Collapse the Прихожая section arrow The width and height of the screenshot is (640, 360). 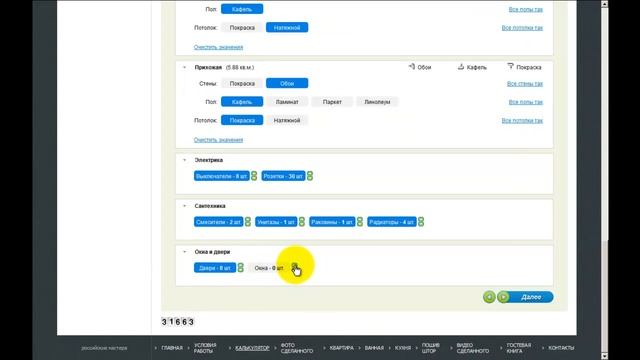pyautogui.click(x=184, y=67)
